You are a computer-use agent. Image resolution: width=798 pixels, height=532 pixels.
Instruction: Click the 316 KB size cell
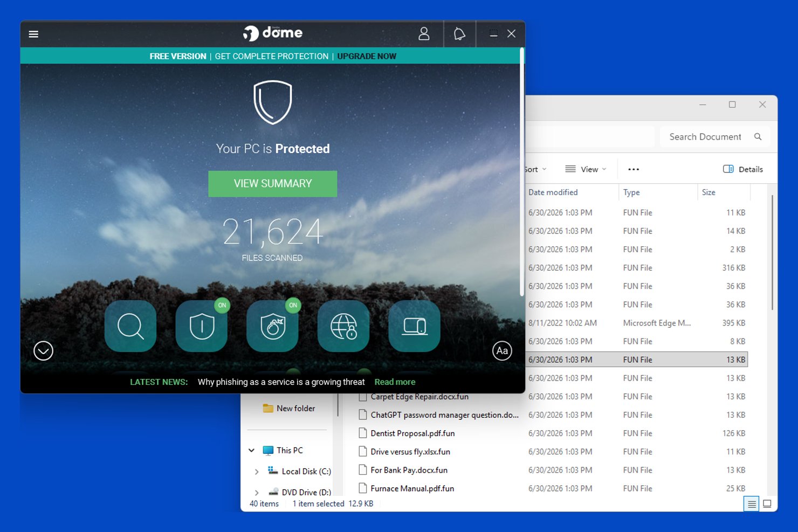point(734,268)
